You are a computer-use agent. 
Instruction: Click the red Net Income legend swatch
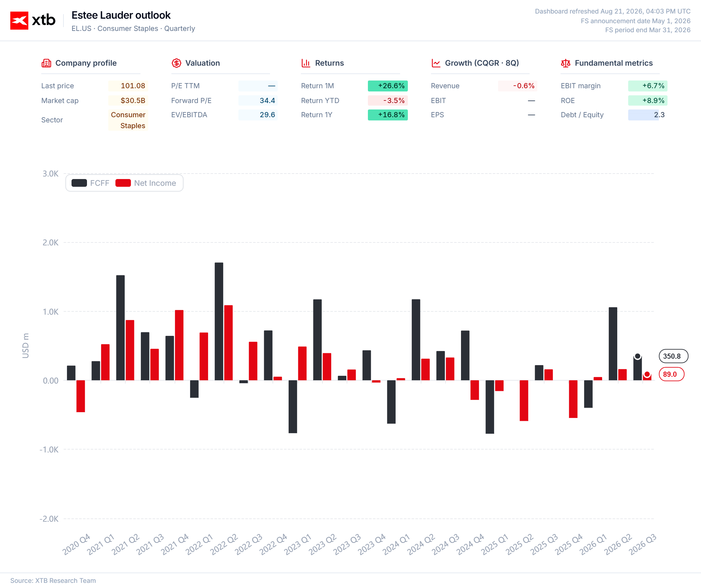tap(123, 183)
